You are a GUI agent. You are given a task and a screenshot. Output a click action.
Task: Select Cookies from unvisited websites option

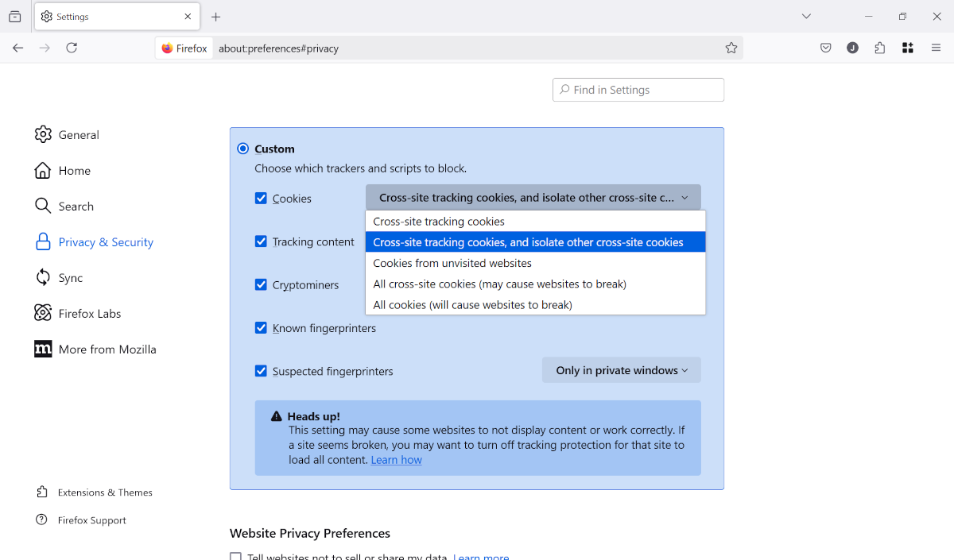(452, 263)
